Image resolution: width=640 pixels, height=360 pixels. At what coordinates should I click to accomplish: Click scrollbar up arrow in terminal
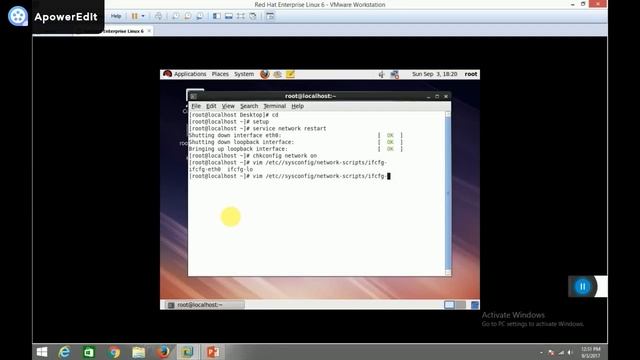448,114
